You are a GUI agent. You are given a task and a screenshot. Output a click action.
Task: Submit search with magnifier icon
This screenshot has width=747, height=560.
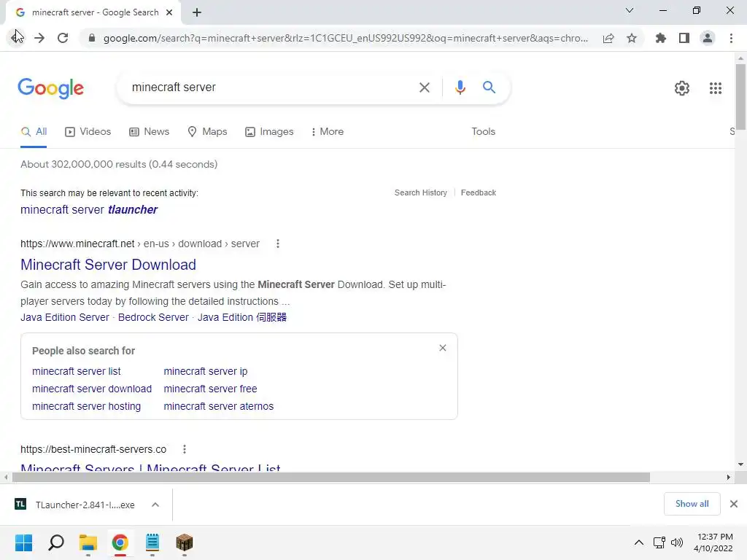point(489,87)
